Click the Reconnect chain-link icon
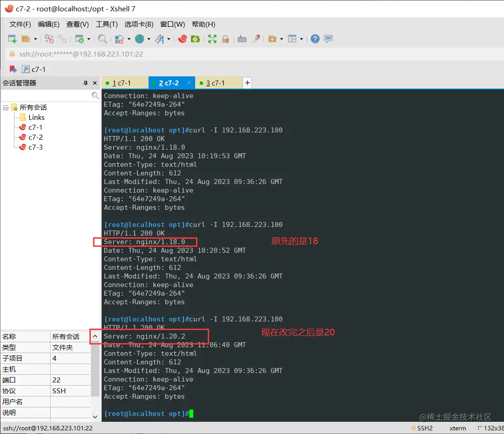 pos(62,39)
